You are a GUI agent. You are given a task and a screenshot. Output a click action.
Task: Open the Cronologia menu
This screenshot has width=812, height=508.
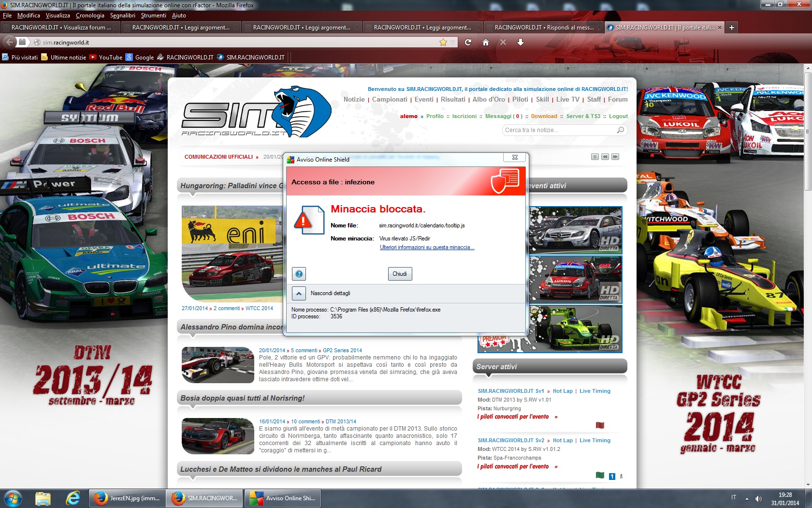90,15
